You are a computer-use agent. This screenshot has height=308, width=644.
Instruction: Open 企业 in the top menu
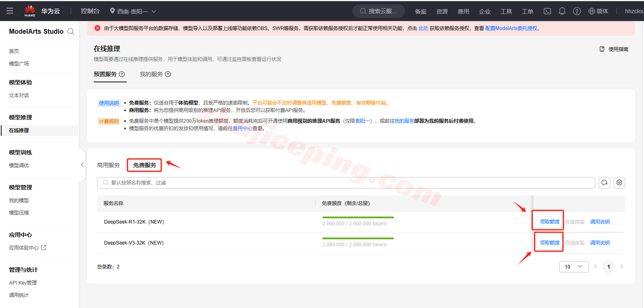(x=485, y=11)
